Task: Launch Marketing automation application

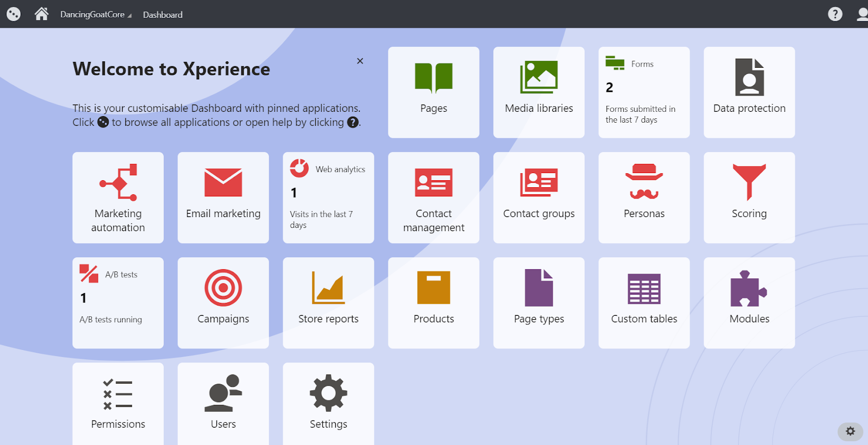Action: click(118, 198)
